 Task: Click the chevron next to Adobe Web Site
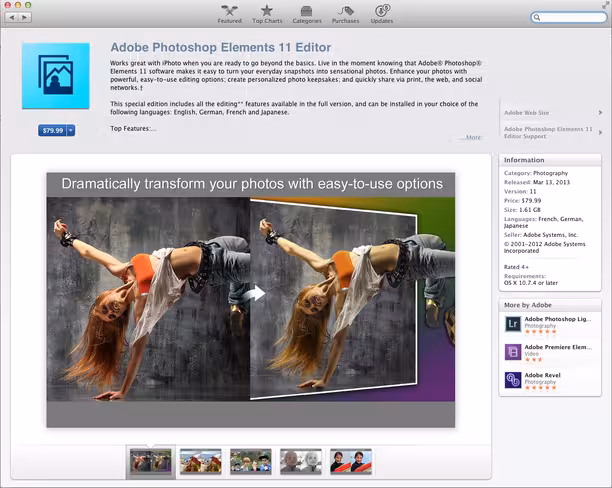[600, 112]
